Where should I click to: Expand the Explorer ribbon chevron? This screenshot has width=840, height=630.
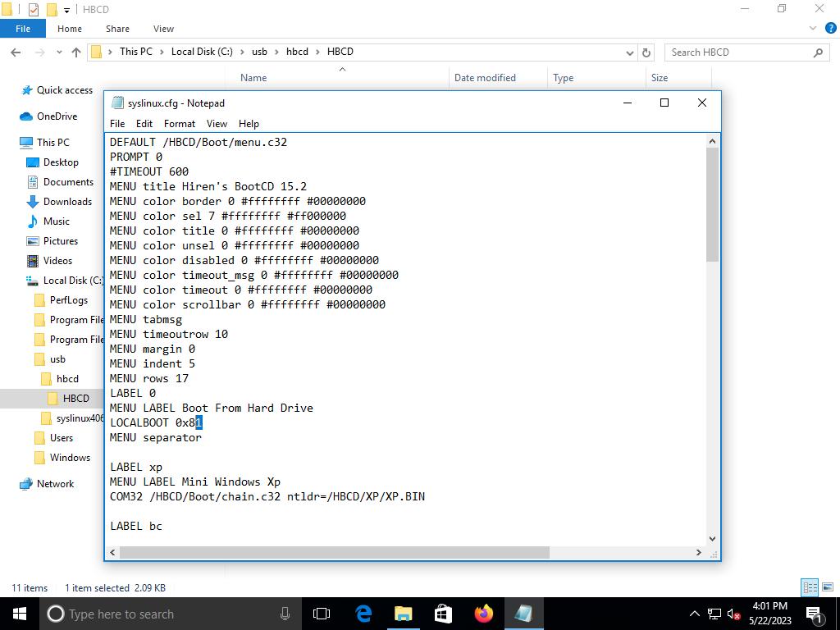coord(813,28)
